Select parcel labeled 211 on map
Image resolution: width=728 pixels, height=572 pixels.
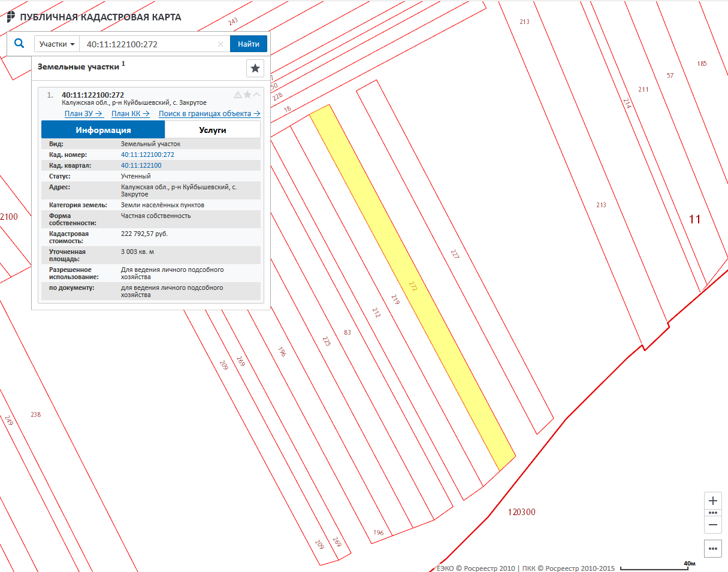644,89
